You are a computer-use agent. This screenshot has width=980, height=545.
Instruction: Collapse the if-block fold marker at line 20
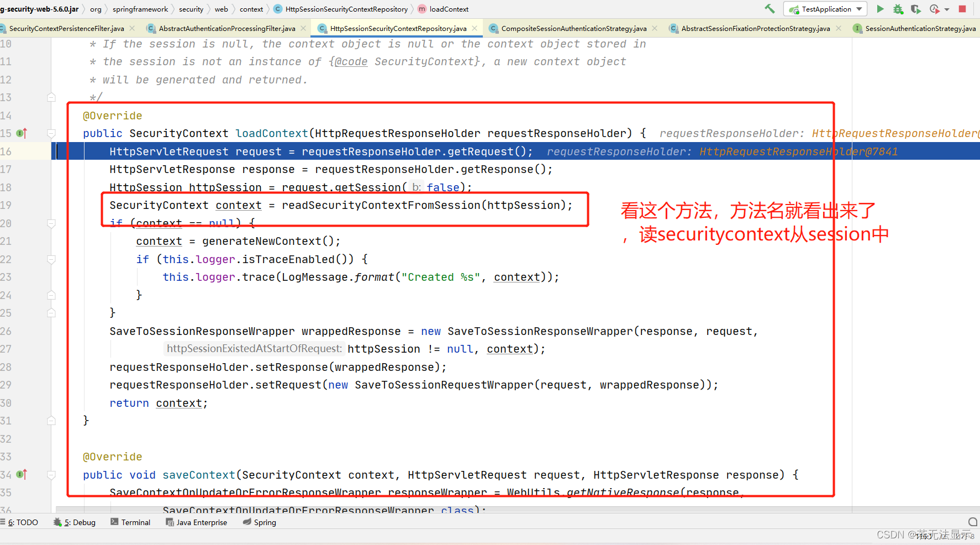pos(51,223)
